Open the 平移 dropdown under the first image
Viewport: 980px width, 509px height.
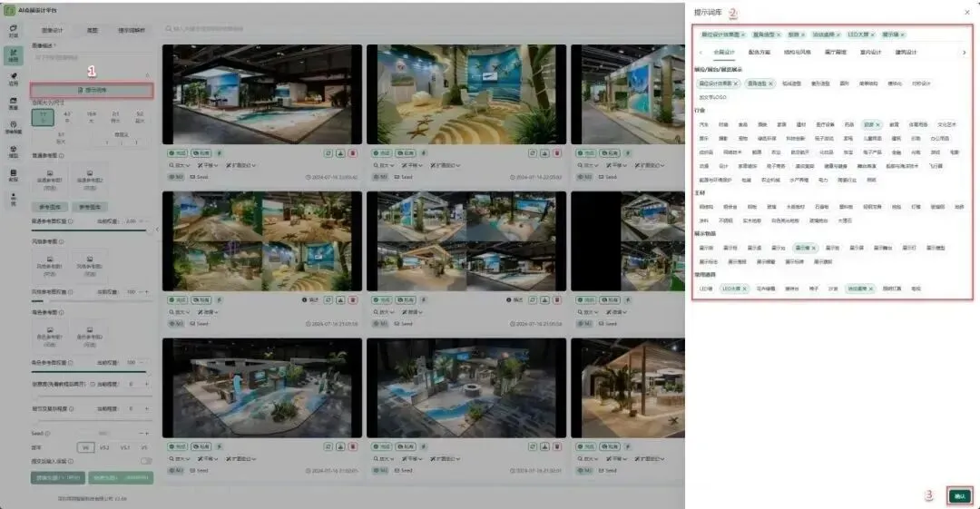point(209,166)
